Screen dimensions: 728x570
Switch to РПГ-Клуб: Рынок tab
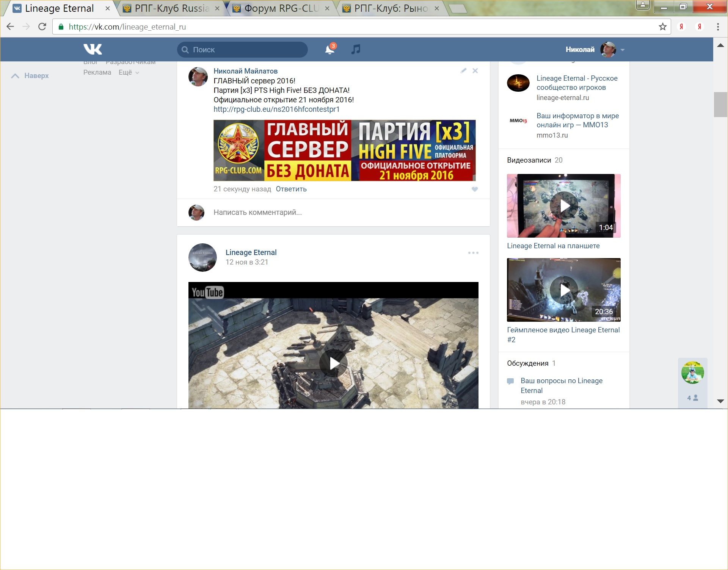(x=391, y=8)
